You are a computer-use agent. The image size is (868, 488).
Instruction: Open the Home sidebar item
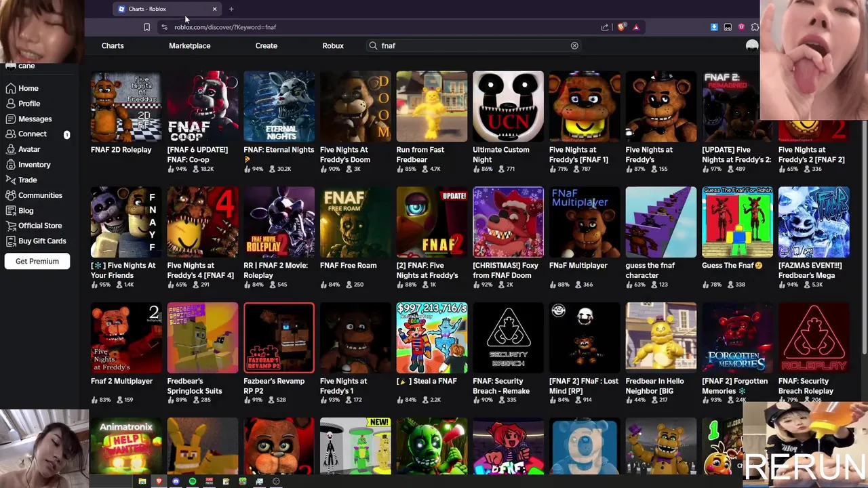(x=22, y=88)
